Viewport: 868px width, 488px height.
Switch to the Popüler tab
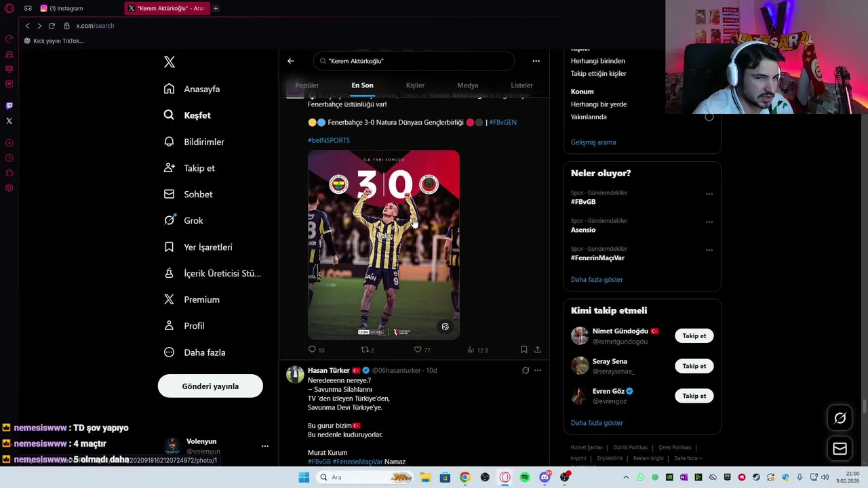pyautogui.click(x=307, y=85)
